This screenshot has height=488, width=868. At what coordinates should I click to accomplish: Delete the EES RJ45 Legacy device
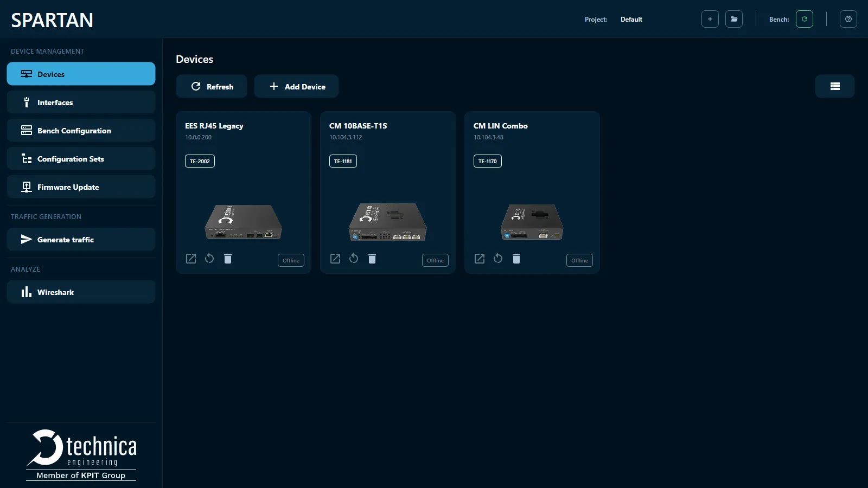pos(228,259)
